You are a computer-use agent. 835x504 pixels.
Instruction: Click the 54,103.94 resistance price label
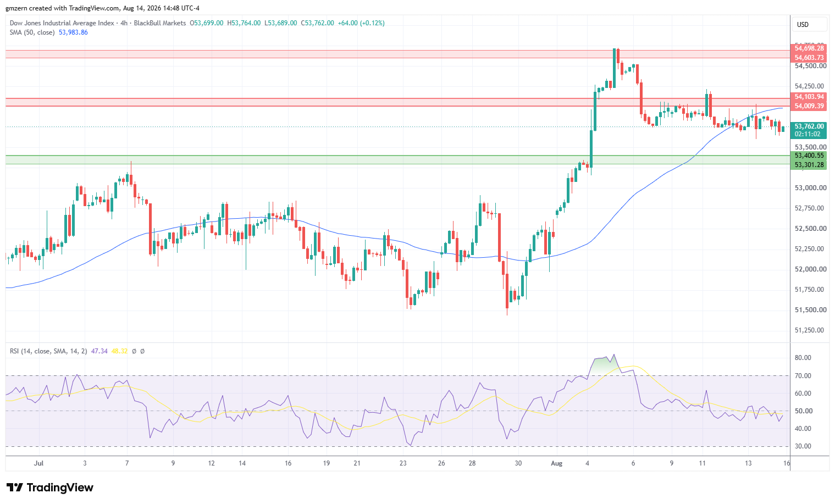pos(809,97)
